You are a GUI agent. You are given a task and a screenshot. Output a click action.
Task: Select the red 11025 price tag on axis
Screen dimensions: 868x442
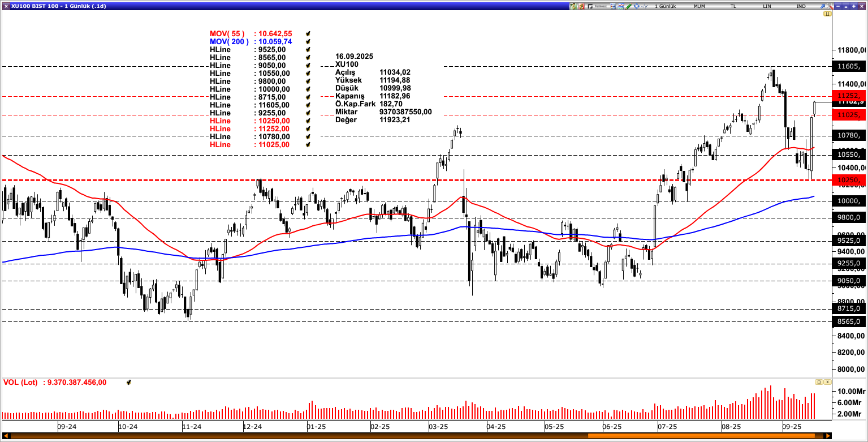pos(849,115)
